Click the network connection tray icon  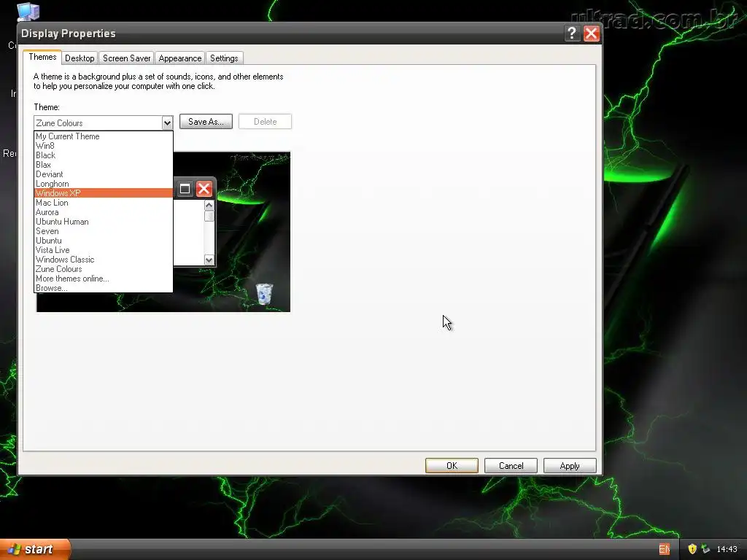pos(705,549)
